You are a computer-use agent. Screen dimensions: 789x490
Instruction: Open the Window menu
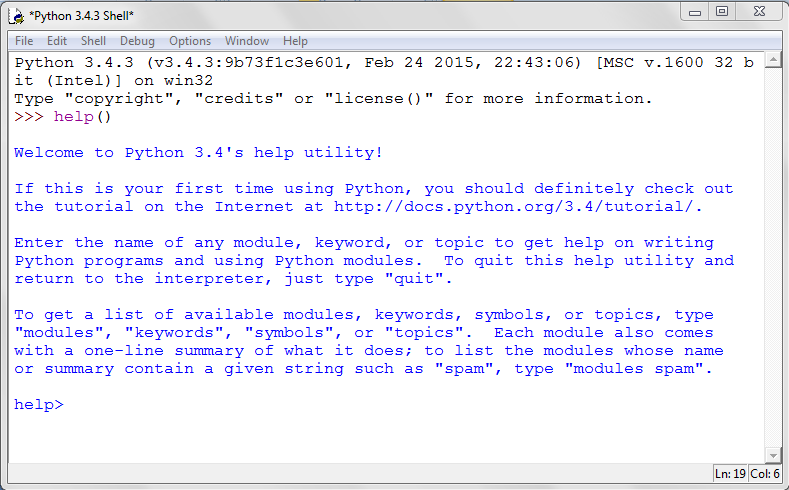coord(247,41)
